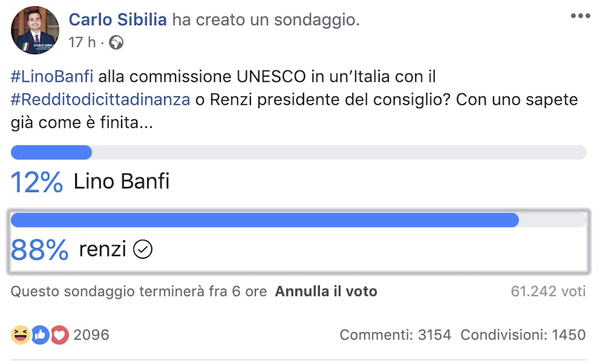Click Annulla il voto to cancel vote

pyautogui.click(x=325, y=291)
